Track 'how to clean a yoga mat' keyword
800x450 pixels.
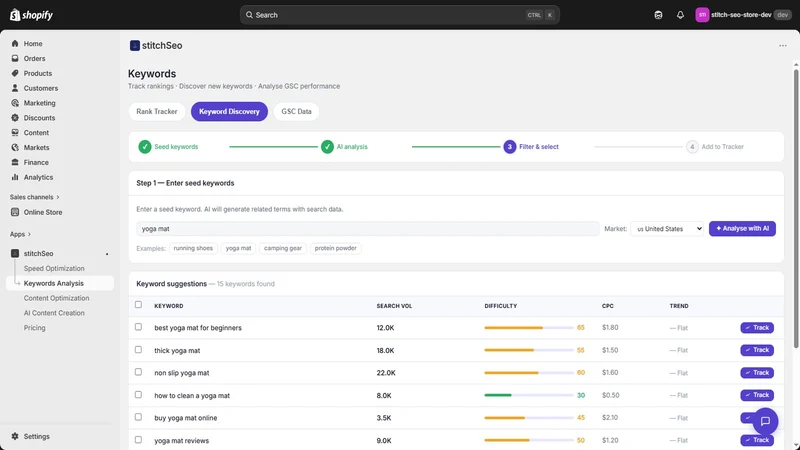point(757,395)
